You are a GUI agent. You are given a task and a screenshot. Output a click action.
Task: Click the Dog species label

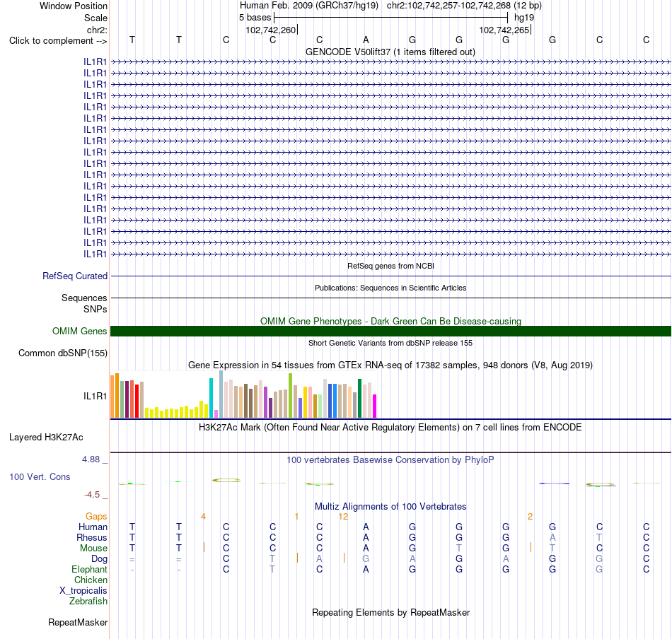point(99,559)
